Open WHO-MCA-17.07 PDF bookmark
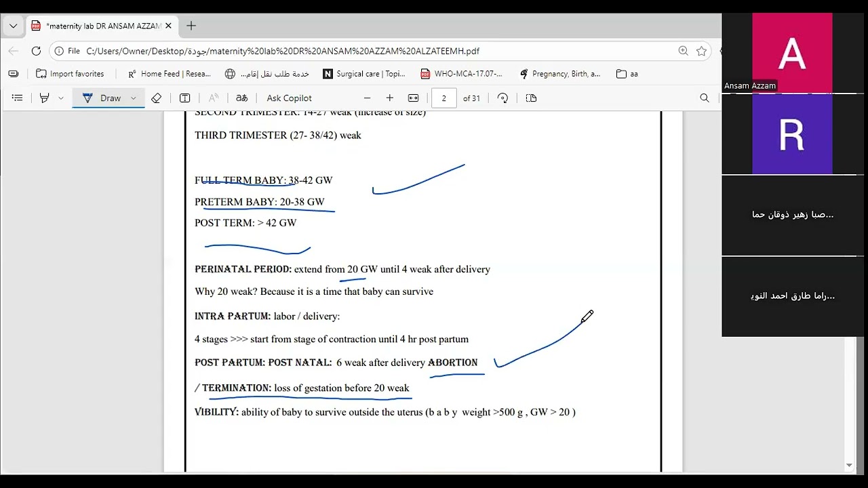Viewport: 868px width, 488px height. pos(462,74)
